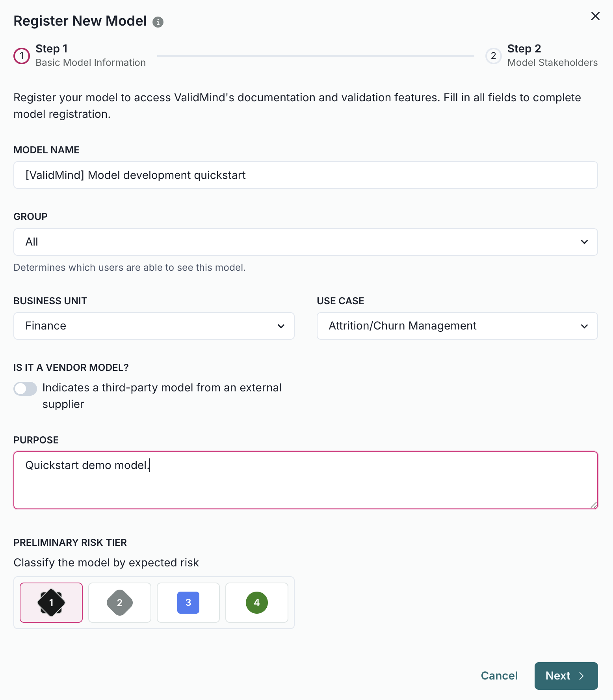Click the chevron on the Use Case dropdown

click(585, 326)
